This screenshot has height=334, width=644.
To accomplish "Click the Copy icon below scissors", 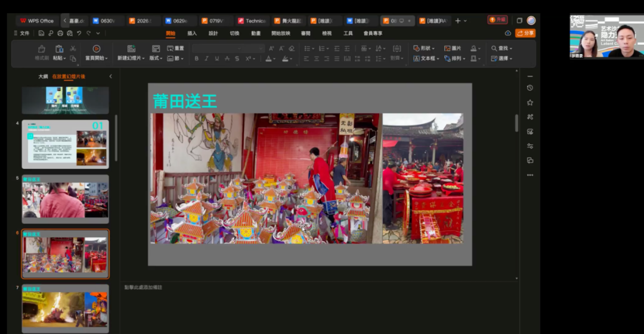I will point(73,58).
